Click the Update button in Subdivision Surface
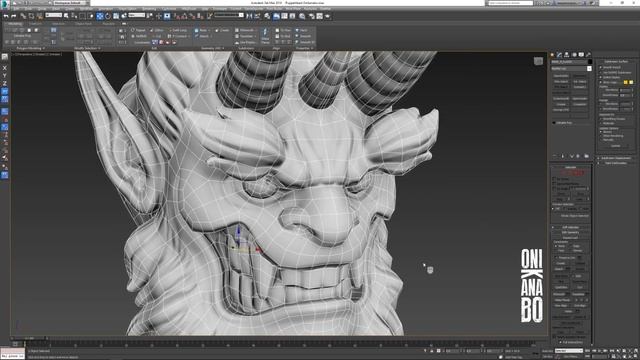 [616, 146]
